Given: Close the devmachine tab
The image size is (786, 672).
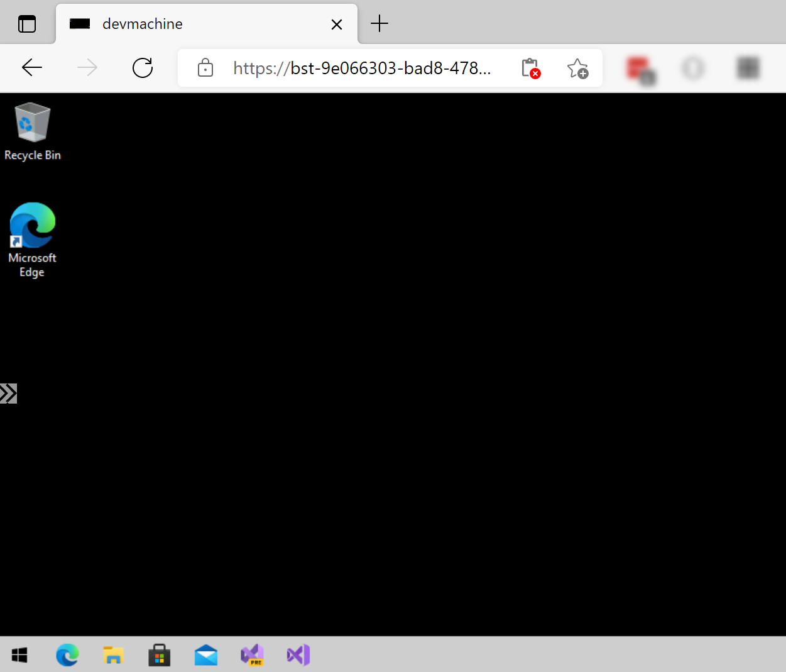Looking at the screenshot, I should [x=337, y=24].
